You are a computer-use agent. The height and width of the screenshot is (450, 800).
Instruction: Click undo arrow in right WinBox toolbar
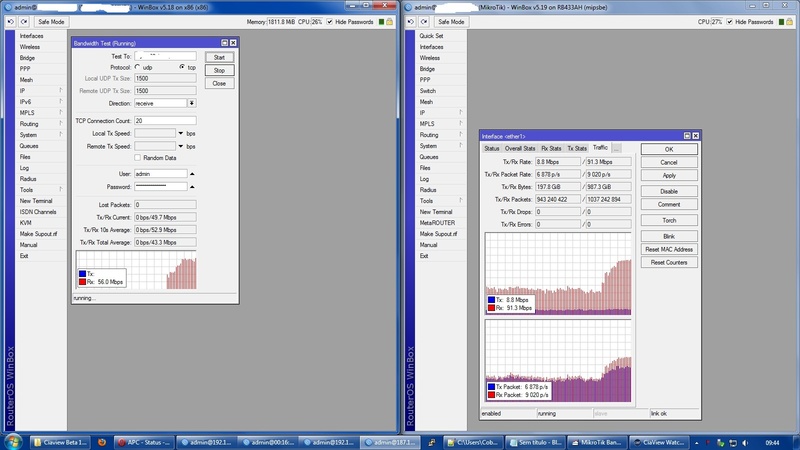click(x=411, y=22)
